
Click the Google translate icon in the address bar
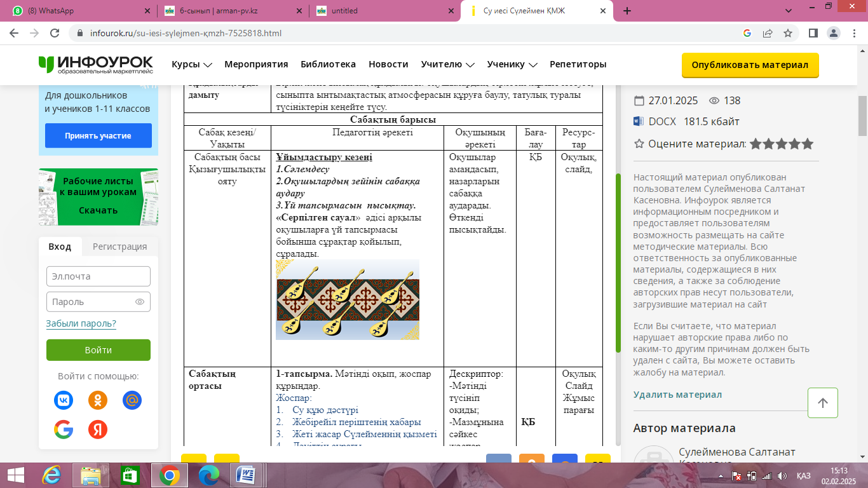[x=747, y=33]
